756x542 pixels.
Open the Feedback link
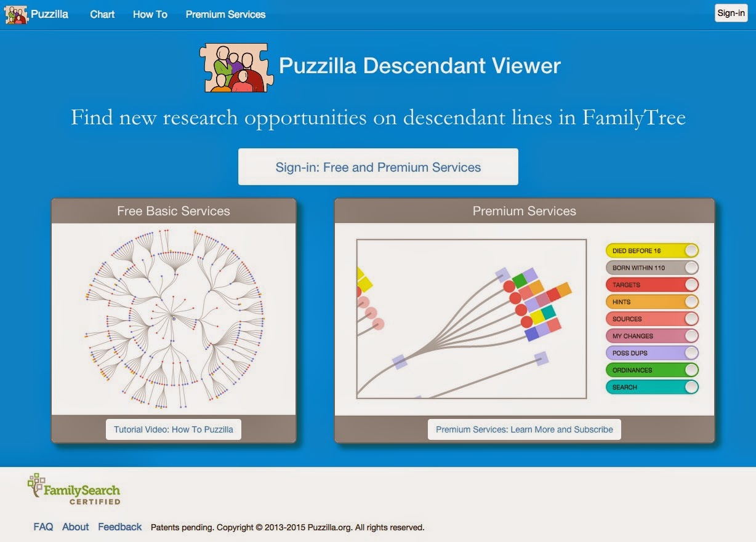[120, 527]
